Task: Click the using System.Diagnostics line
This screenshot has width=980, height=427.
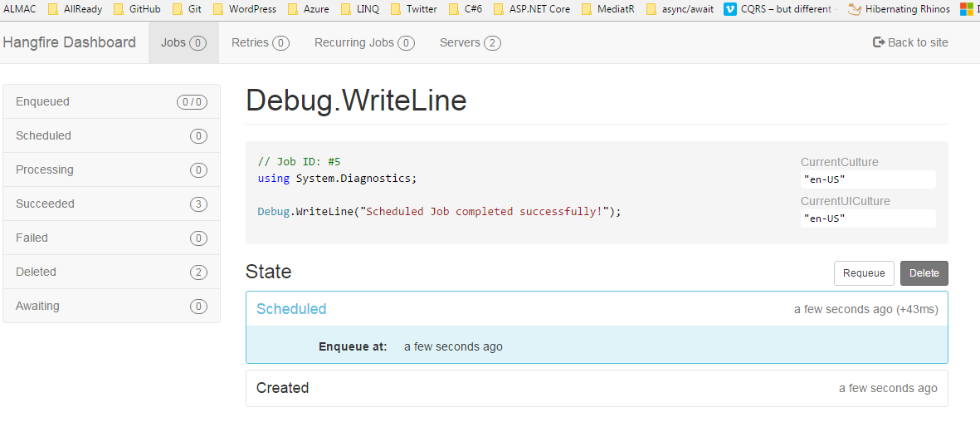Action: 337,179
